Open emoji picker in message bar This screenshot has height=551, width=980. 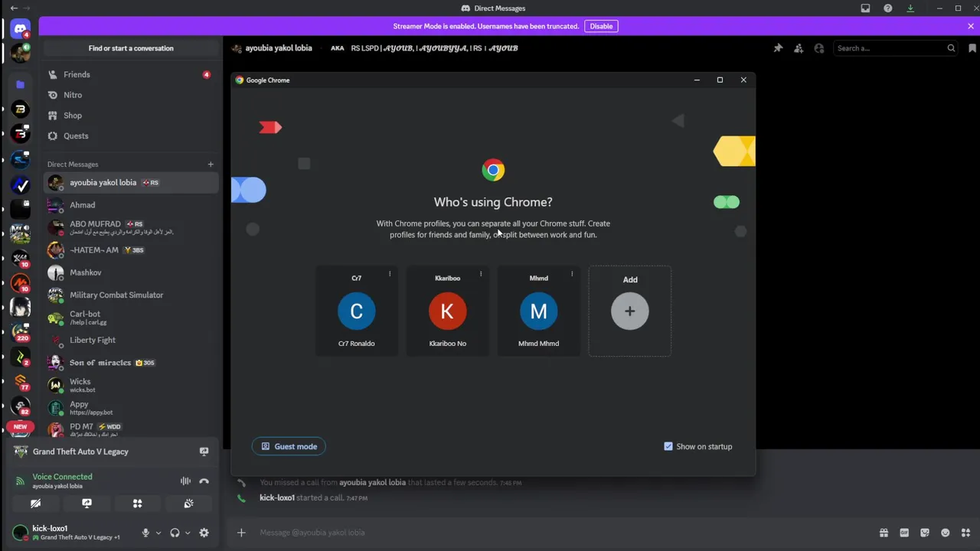pos(946,533)
